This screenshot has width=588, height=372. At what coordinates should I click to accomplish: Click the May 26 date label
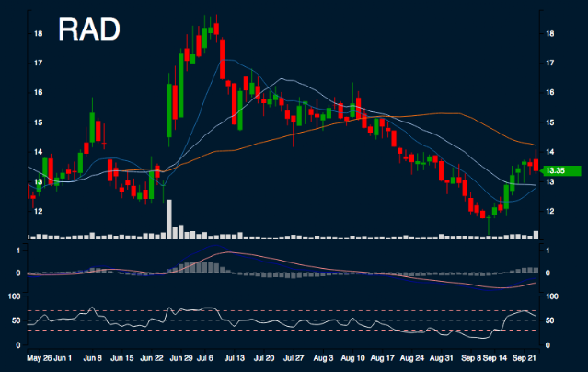(x=39, y=358)
